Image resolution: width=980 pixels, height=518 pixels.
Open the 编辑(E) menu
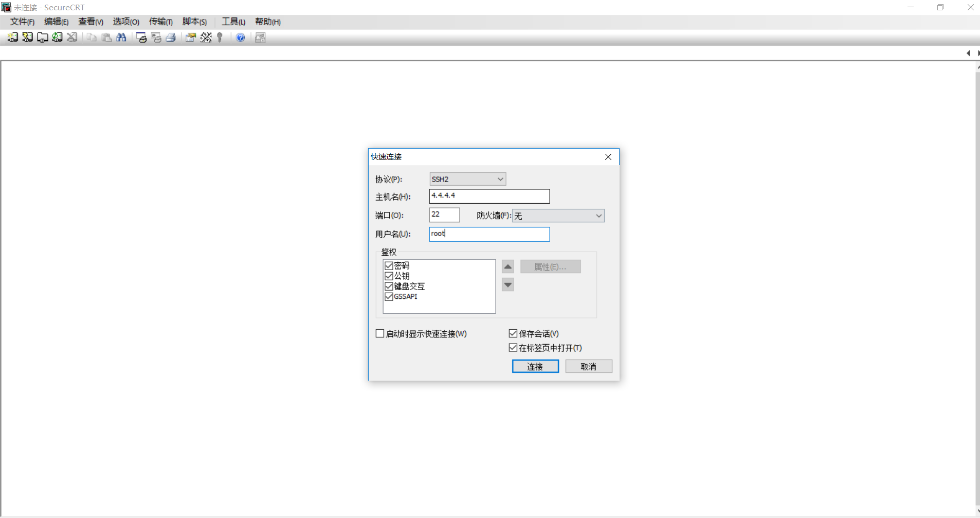click(56, 22)
